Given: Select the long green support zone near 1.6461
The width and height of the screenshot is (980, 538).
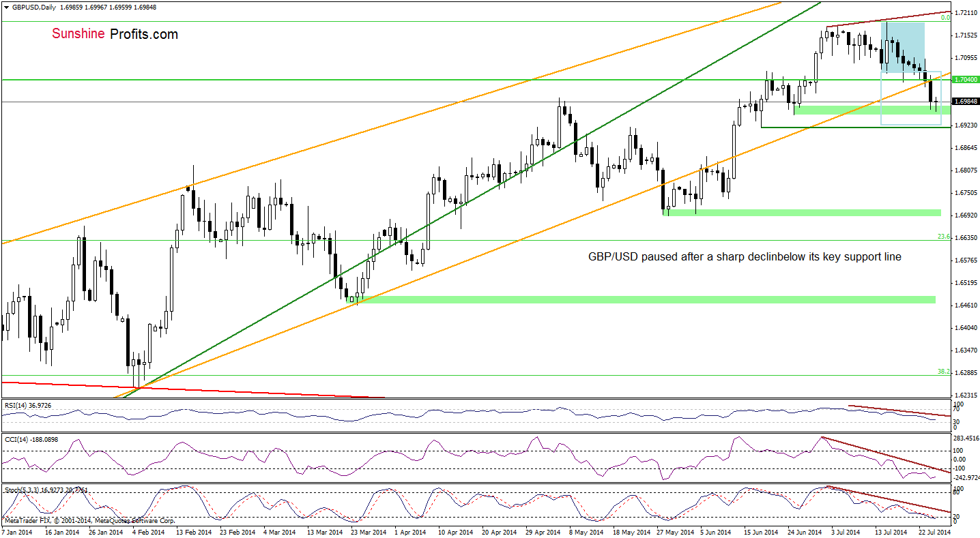Looking at the screenshot, I should 640,299.
